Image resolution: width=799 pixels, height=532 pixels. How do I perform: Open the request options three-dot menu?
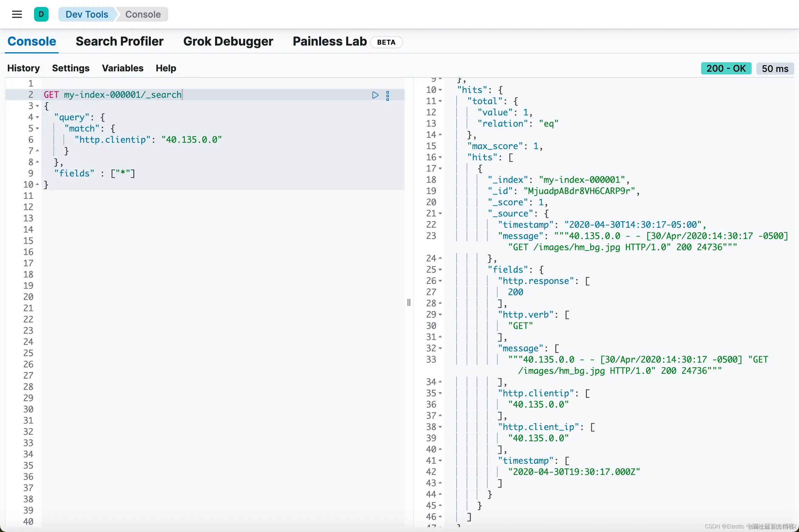[x=388, y=96]
